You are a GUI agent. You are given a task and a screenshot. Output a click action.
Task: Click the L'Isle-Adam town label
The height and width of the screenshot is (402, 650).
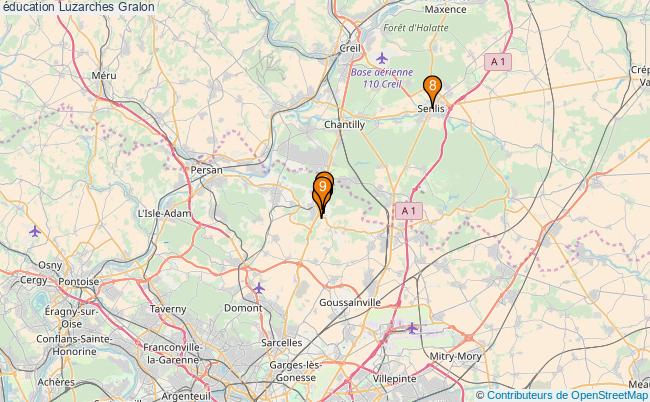click(x=165, y=213)
